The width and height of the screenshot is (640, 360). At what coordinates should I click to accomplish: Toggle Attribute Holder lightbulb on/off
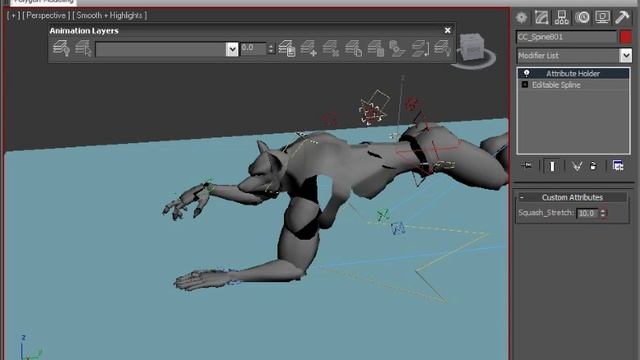(x=527, y=73)
